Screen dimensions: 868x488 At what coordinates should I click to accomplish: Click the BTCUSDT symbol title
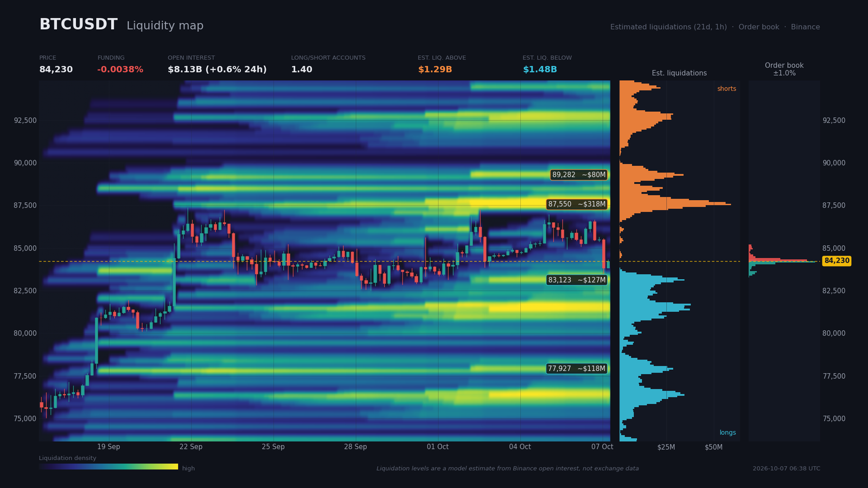coord(78,24)
